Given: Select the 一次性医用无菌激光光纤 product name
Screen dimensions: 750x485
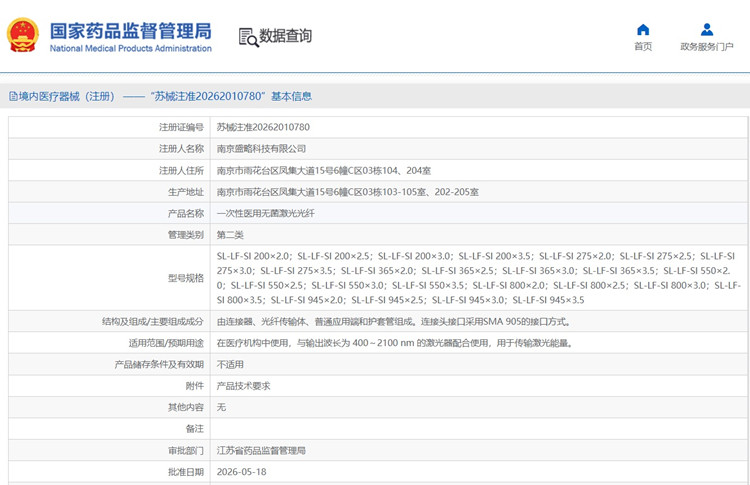Looking at the screenshot, I should click(x=265, y=213).
